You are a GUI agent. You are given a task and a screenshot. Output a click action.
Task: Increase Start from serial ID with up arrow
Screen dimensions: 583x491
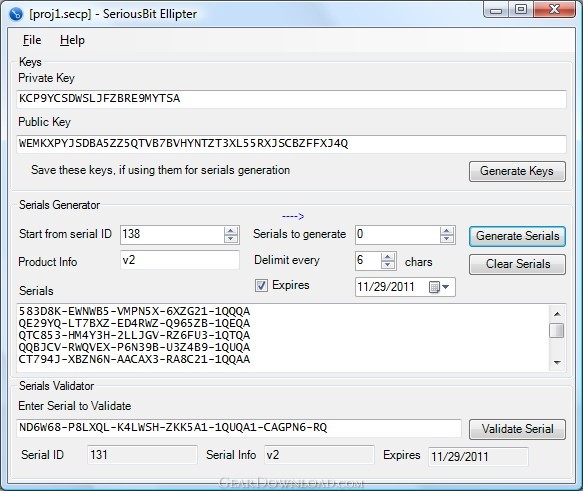(231, 230)
